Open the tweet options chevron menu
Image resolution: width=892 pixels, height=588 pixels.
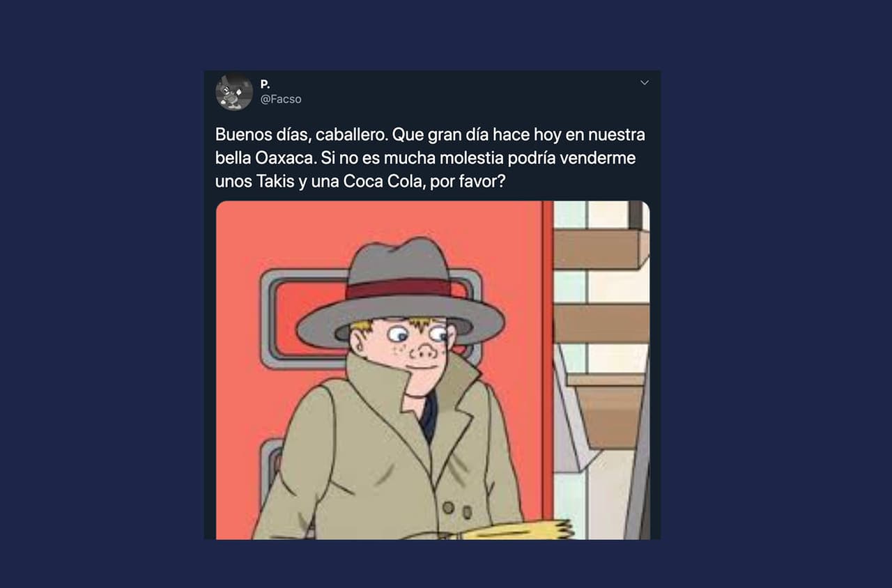tap(644, 83)
